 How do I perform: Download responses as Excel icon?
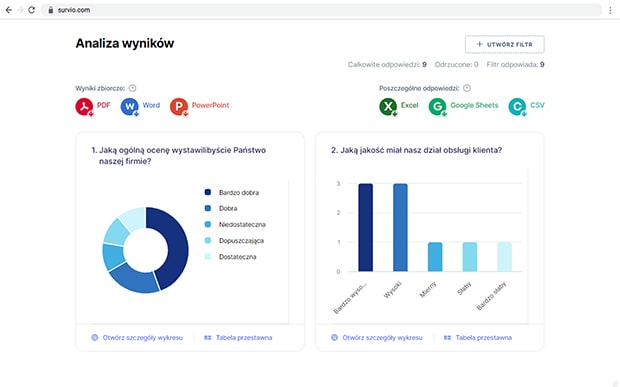388,106
